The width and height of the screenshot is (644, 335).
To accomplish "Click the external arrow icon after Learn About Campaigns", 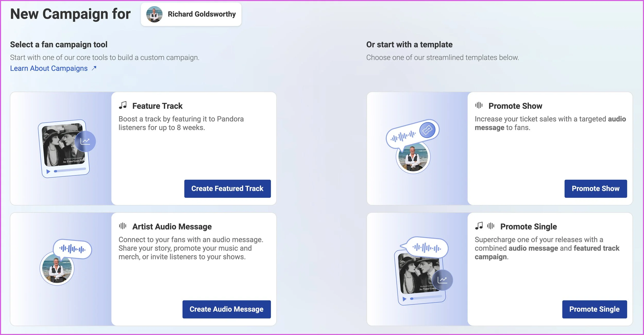I will [94, 68].
